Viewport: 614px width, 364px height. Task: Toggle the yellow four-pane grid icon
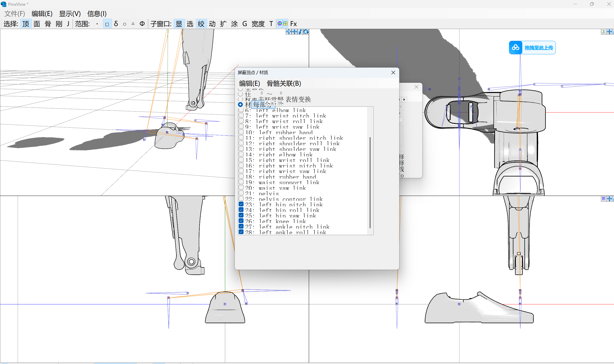point(285,24)
